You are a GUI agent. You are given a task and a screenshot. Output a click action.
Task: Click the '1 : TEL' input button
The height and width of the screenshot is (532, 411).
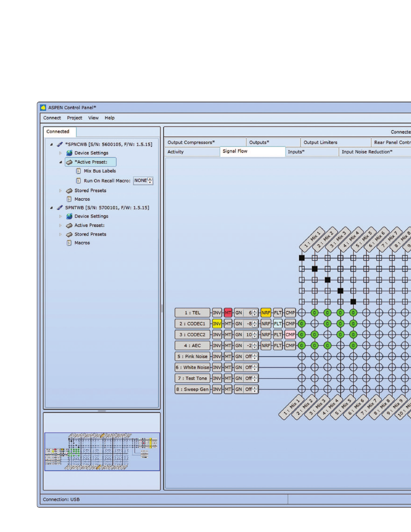click(x=192, y=313)
